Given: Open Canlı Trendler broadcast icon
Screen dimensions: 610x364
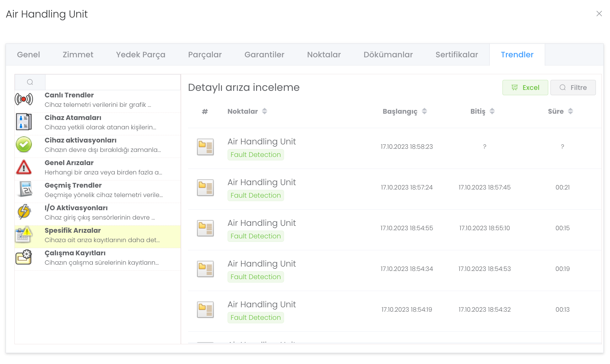Looking at the screenshot, I should [24, 100].
